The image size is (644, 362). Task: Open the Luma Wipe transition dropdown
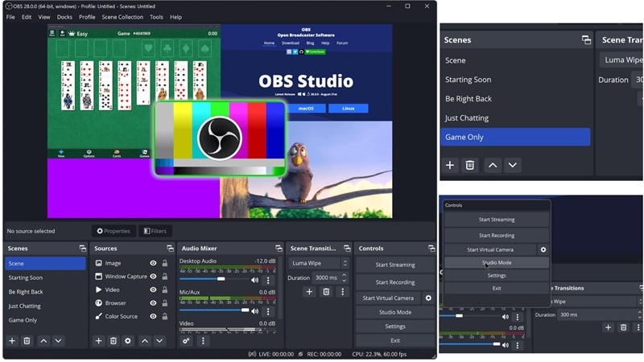pyautogui.click(x=318, y=263)
